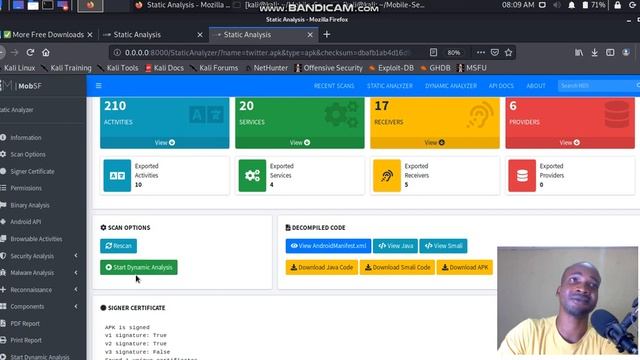Switch to first Static Analysis tab

tap(153, 35)
